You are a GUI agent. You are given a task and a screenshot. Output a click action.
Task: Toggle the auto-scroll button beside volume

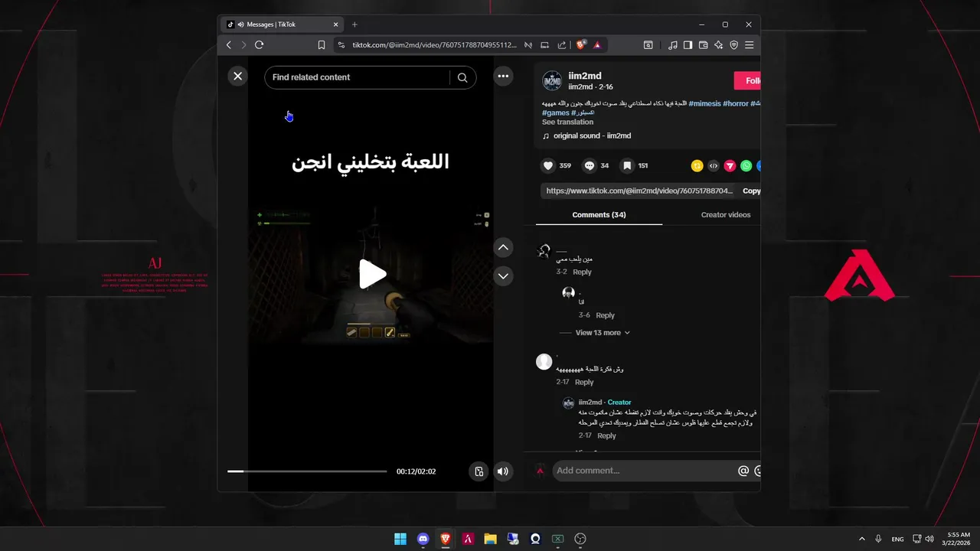479,471
